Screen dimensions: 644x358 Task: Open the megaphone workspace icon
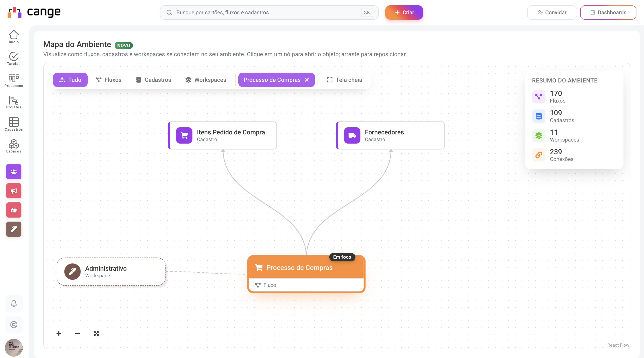click(14, 191)
